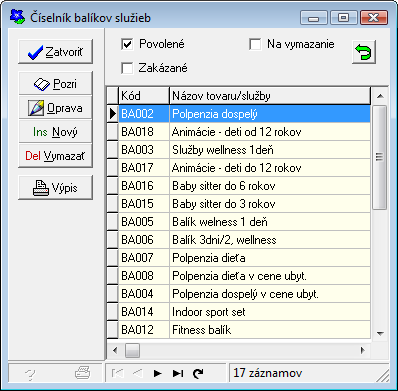The height and width of the screenshot is (391, 398).
Task: Select row Polpenzia dospelý v cene ubyt.
Action: coord(239,294)
